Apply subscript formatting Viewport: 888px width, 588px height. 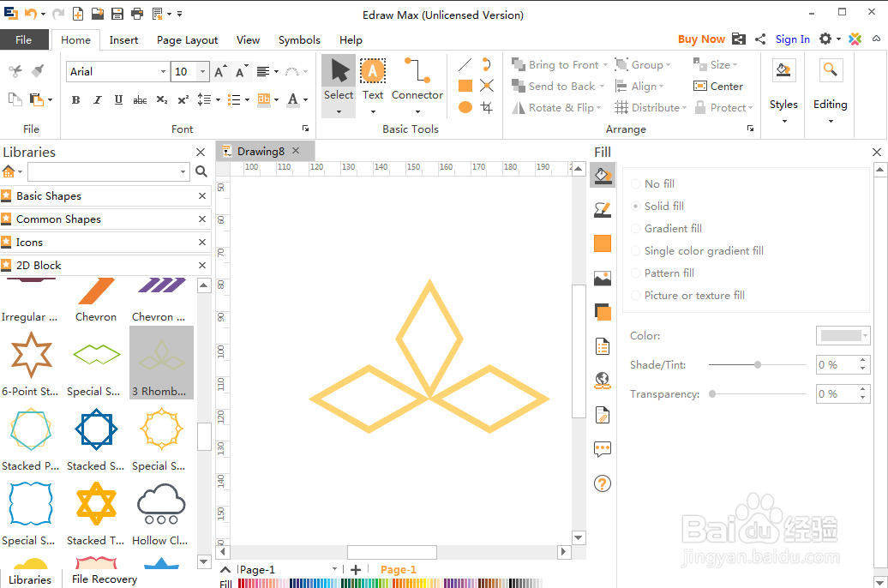point(161,100)
